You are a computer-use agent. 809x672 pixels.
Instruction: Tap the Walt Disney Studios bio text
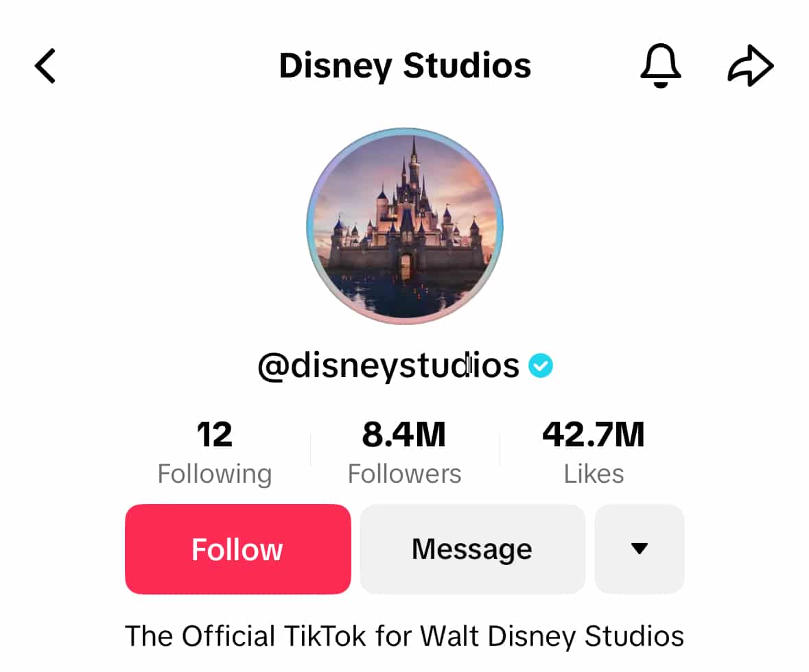tap(404, 636)
